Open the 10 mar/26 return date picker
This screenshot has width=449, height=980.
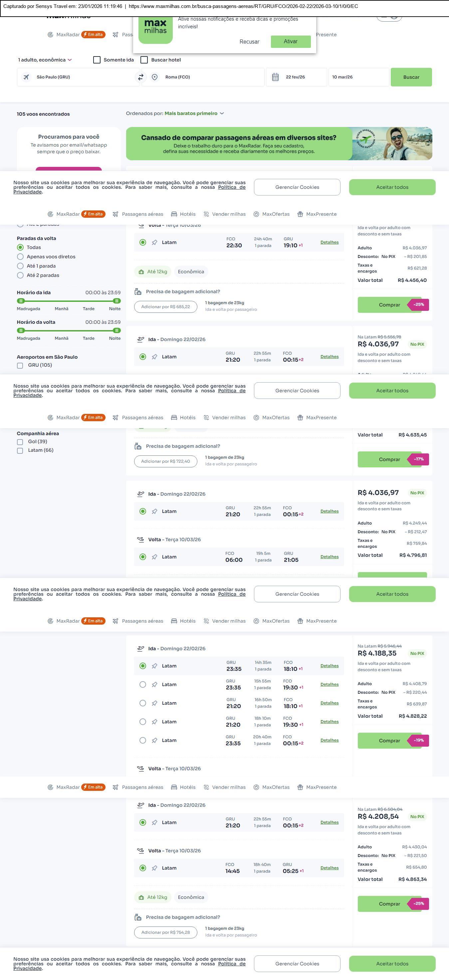click(358, 77)
